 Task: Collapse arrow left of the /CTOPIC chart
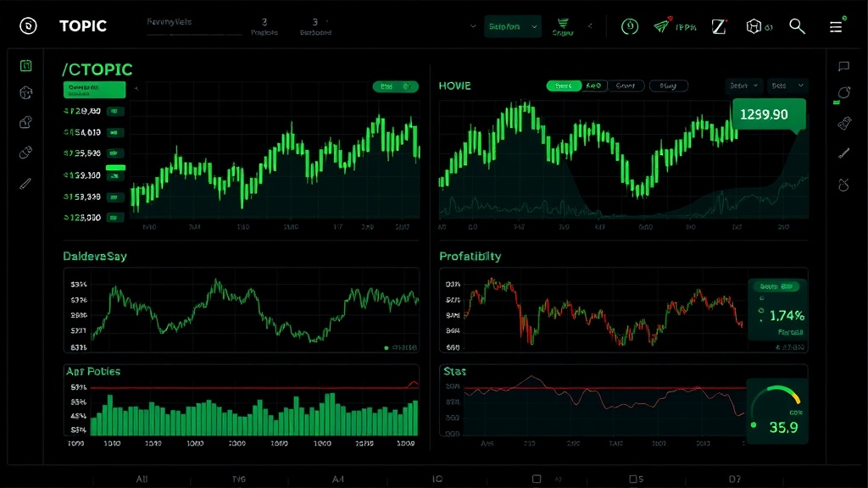(x=136, y=88)
